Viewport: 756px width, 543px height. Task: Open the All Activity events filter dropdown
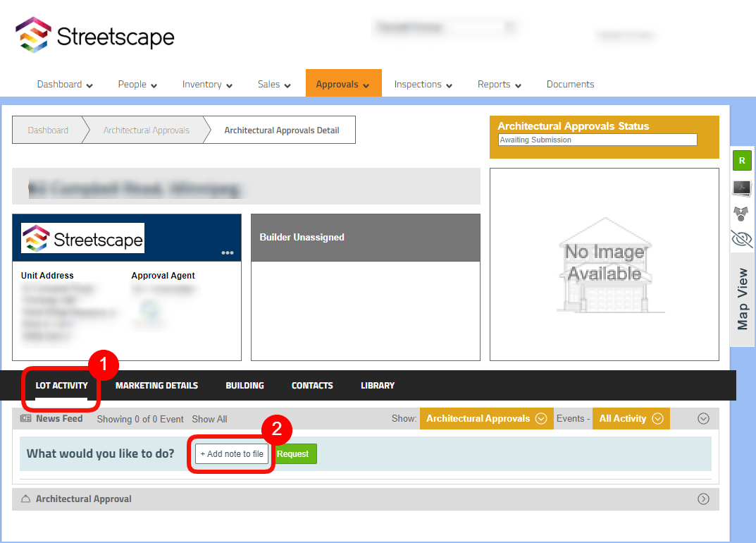tap(631, 418)
